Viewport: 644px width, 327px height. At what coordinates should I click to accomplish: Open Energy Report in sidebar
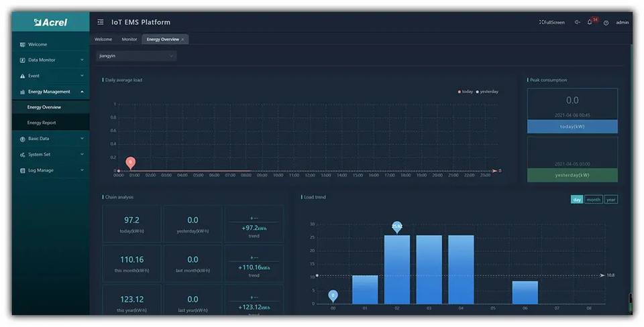pyautogui.click(x=50, y=123)
